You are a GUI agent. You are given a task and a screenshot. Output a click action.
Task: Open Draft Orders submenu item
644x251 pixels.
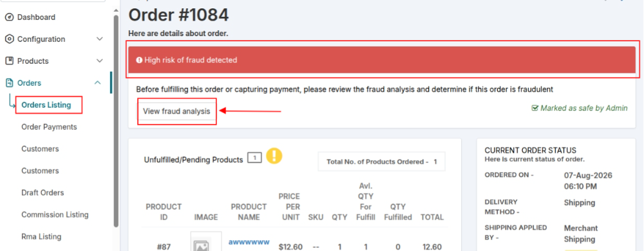click(43, 192)
